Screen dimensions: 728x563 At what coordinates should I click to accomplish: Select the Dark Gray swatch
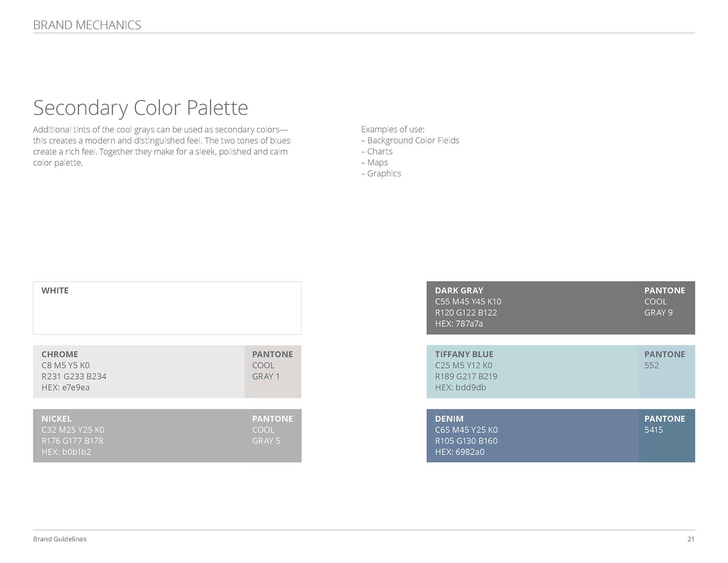(x=532, y=308)
